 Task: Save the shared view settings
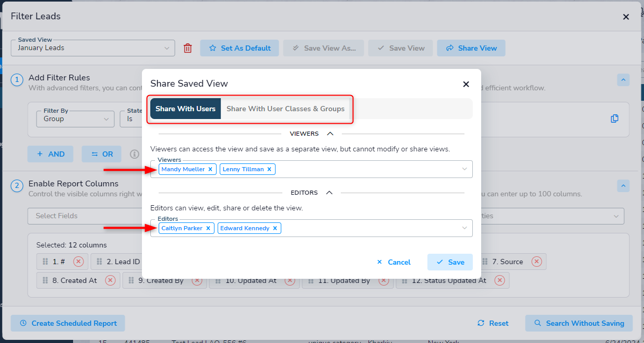(x=450, y=262)
